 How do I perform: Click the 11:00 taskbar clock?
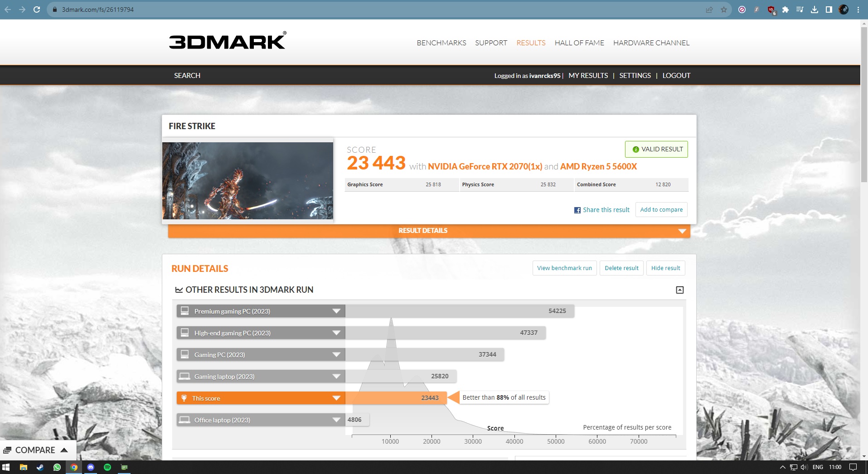[x=835, y=467]
